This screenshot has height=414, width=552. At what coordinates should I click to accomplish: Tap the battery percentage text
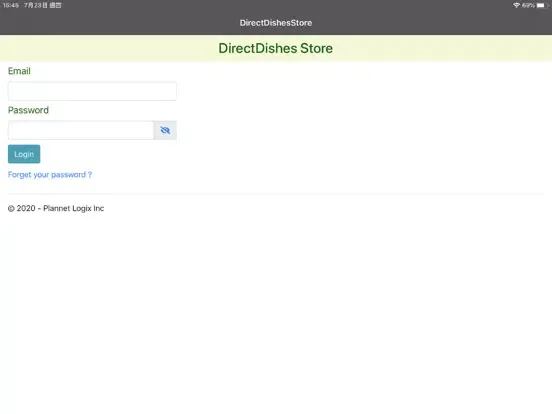pos(528,5)
